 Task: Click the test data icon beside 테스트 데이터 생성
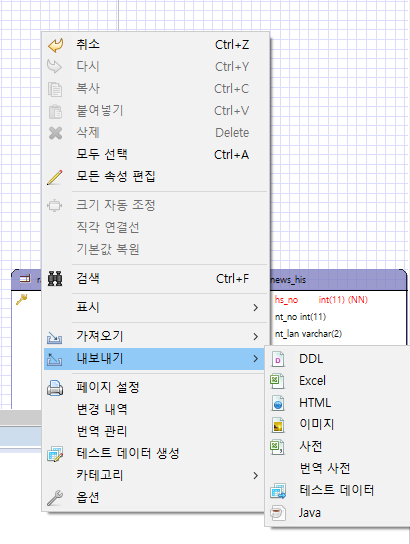pyautogui.click(x=55, y=454)
